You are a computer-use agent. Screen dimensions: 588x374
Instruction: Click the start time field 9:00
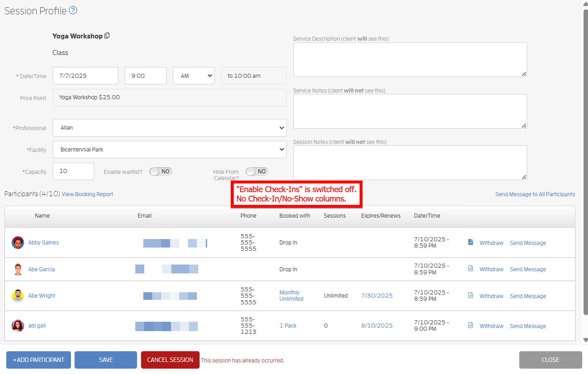pyautogui.click(x=146, y=76)
